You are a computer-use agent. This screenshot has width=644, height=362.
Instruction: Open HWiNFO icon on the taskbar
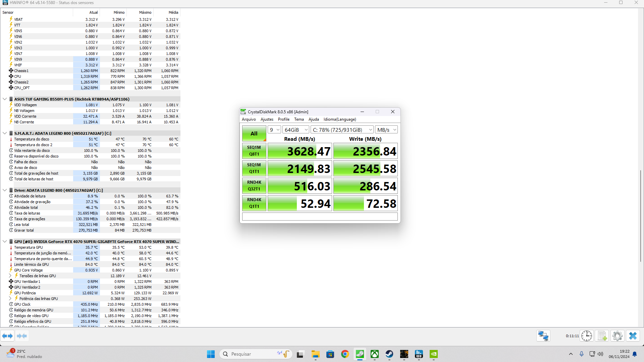[419, 354]
